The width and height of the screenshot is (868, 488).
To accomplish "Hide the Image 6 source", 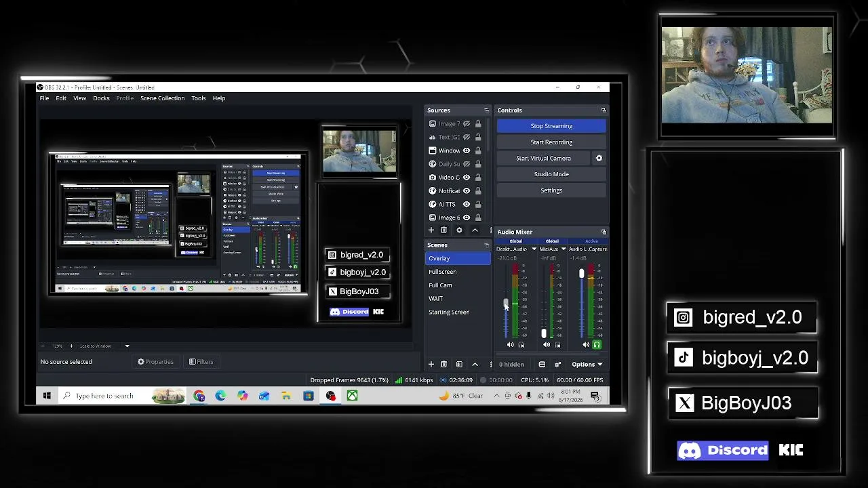I will tap(467, 218).
